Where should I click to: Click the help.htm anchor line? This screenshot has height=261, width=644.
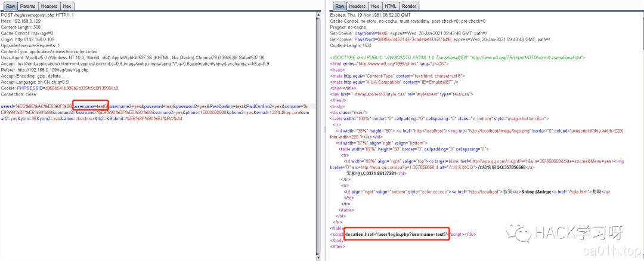point(478,192)
